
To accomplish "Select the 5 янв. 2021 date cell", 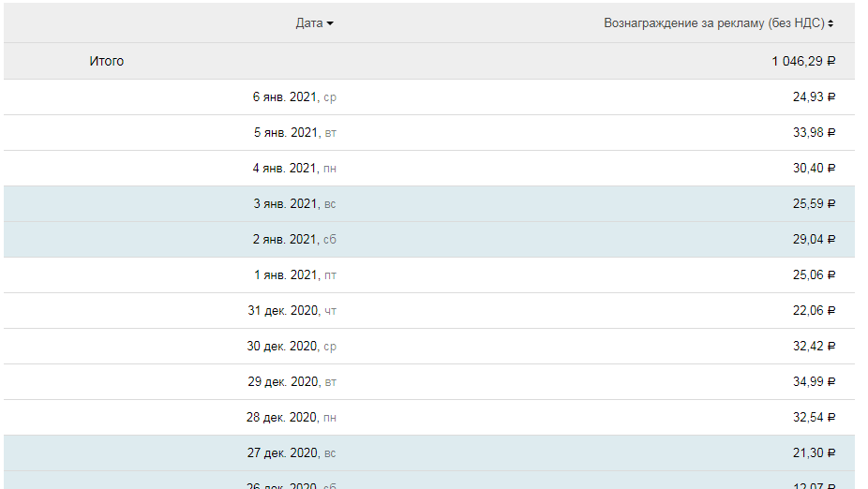I will (x=294, y=132).
